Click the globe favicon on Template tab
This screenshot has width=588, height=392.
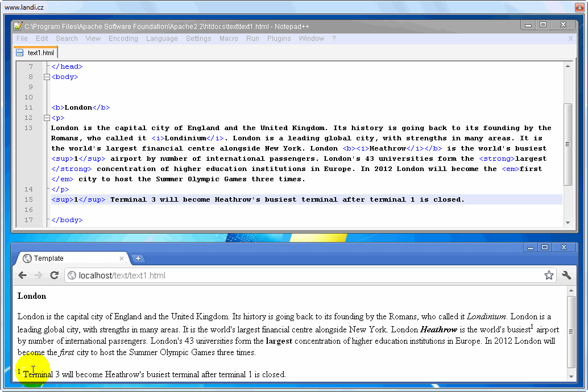click(x=27, y=258)
